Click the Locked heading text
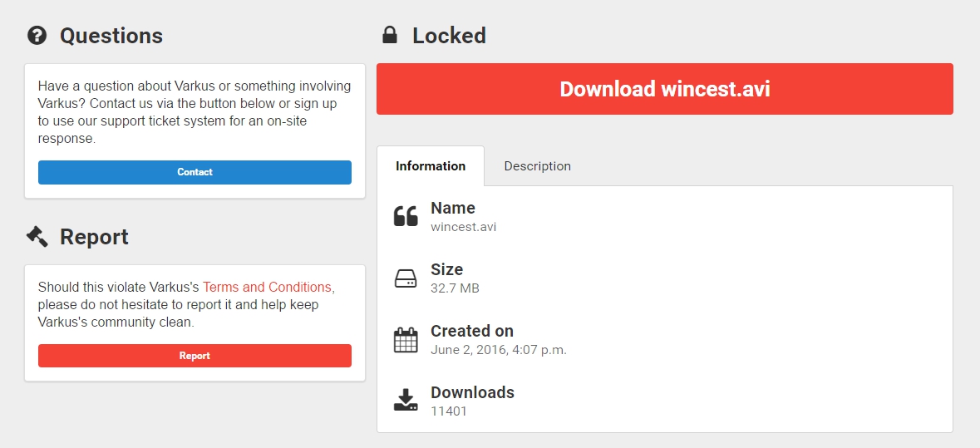 pos(450,36)
